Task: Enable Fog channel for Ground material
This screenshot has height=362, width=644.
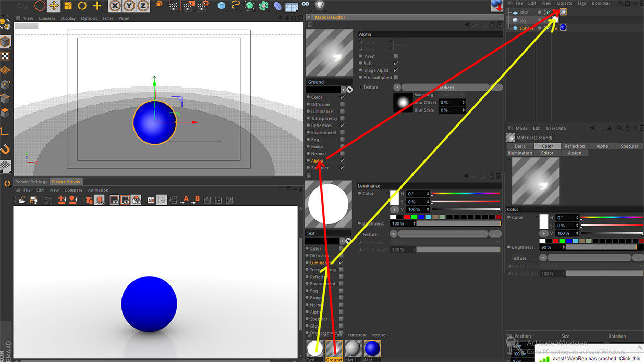Action: pos(342,140)
